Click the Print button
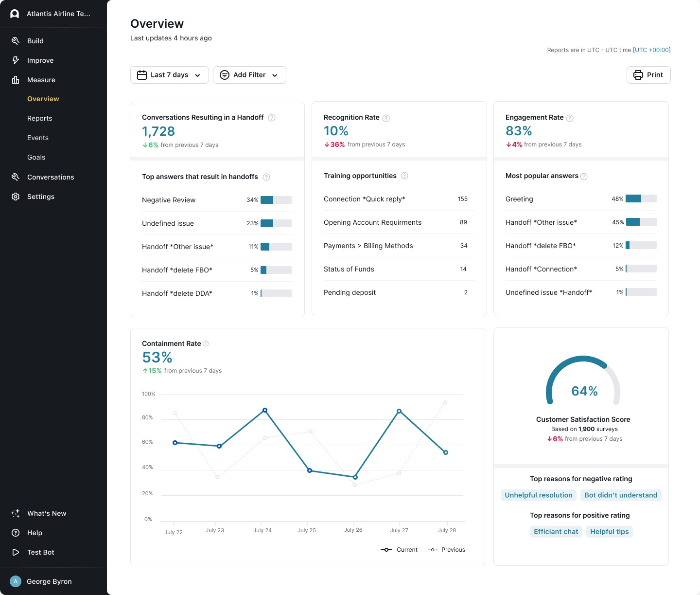 click(x=648, y=74)
